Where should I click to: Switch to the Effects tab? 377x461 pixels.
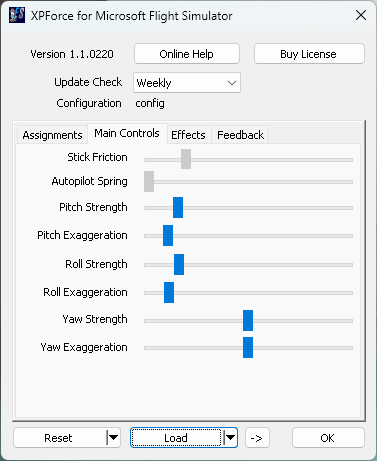click(188, 135)
